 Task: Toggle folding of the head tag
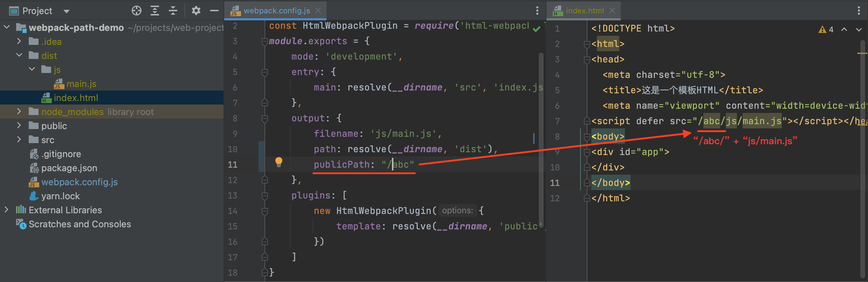(x=587, y=60)
